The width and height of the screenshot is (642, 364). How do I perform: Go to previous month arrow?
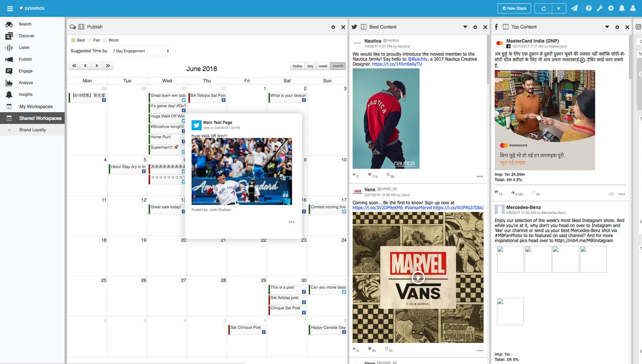pyautogui.click(x=85, y=66)
